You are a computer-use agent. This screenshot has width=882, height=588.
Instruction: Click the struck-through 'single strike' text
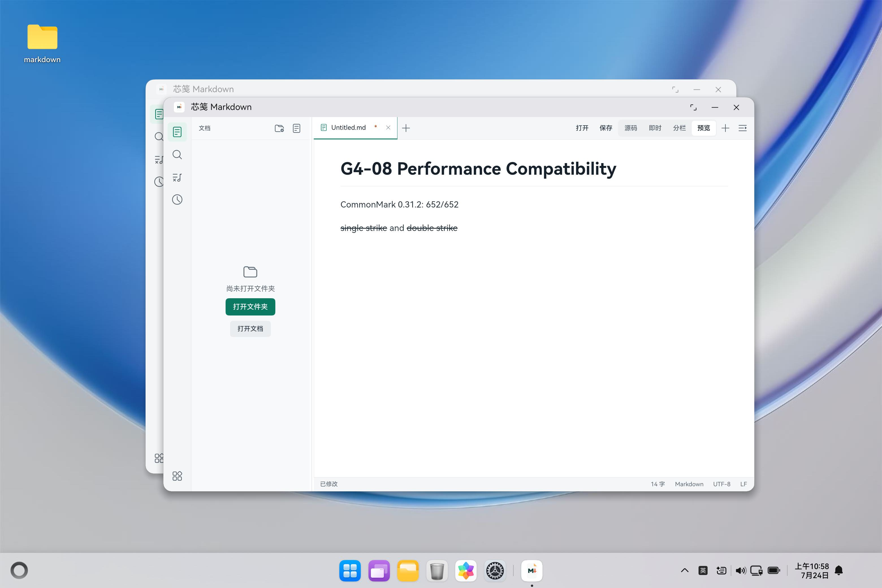[363, 228]
